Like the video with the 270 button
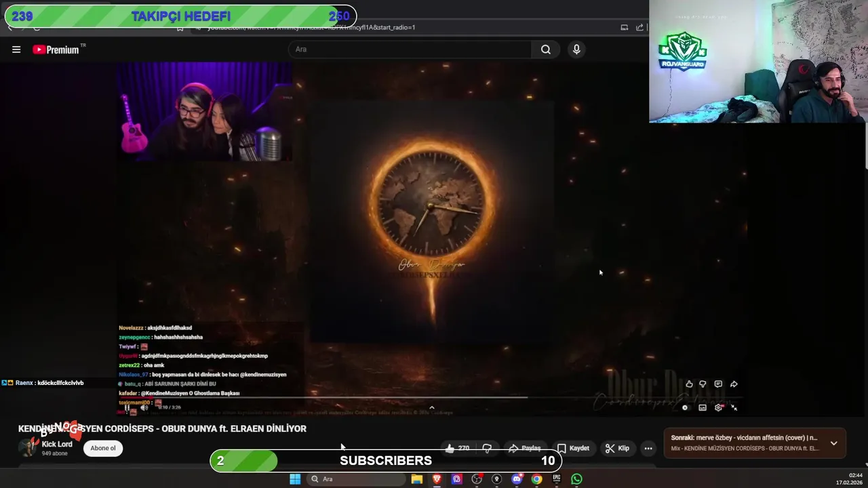 point(458,448)
